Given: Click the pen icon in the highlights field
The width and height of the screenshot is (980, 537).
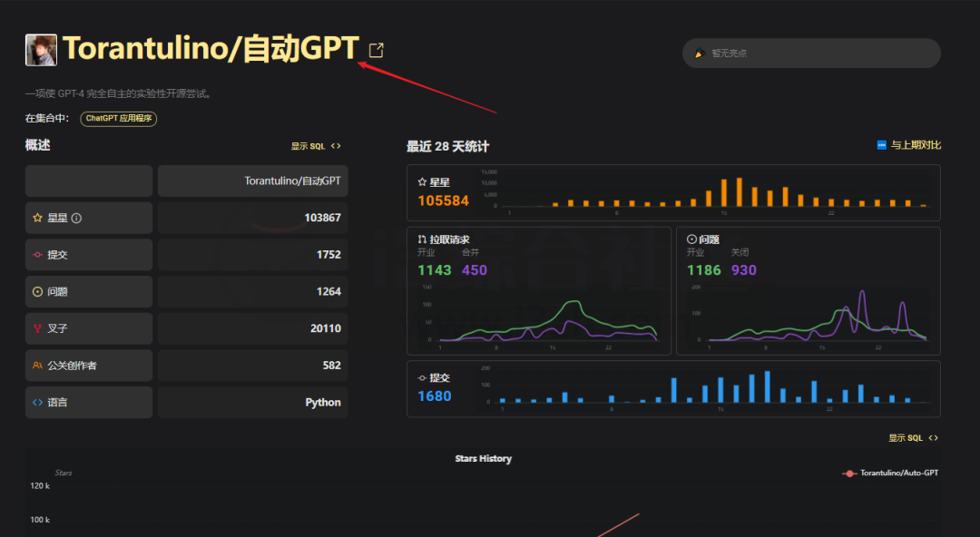Looking at the screenshot, I should 700,54.
